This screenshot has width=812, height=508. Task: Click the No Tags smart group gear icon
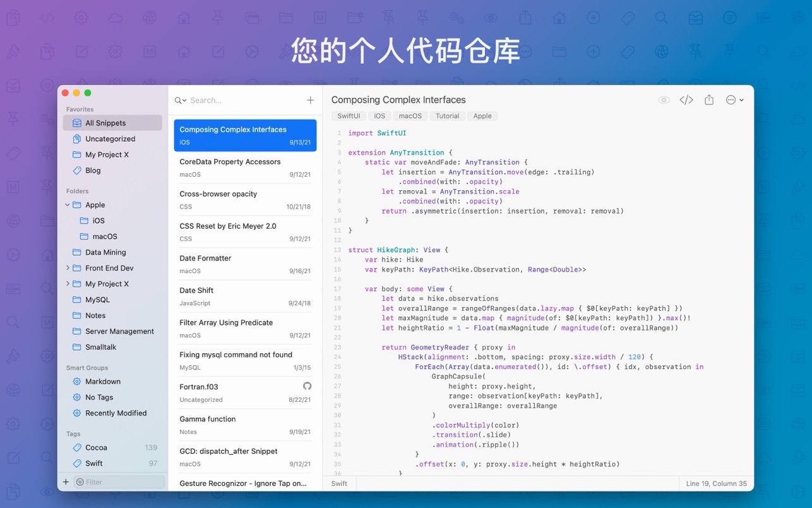coord(76,397)
